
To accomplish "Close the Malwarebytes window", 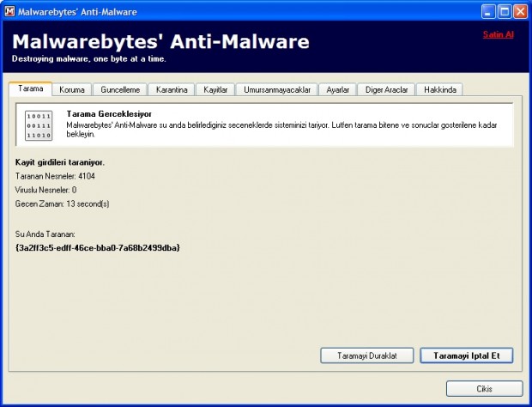I will pos(518,11).
